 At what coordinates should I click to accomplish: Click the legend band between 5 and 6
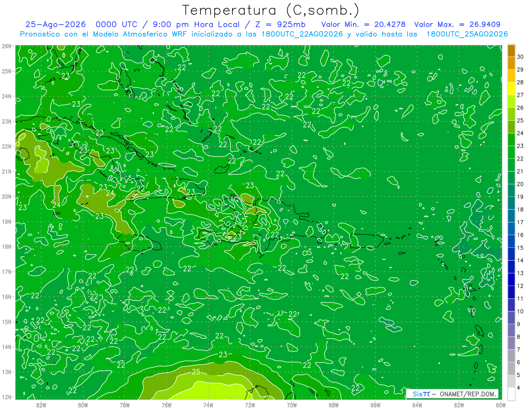[511, 368]
